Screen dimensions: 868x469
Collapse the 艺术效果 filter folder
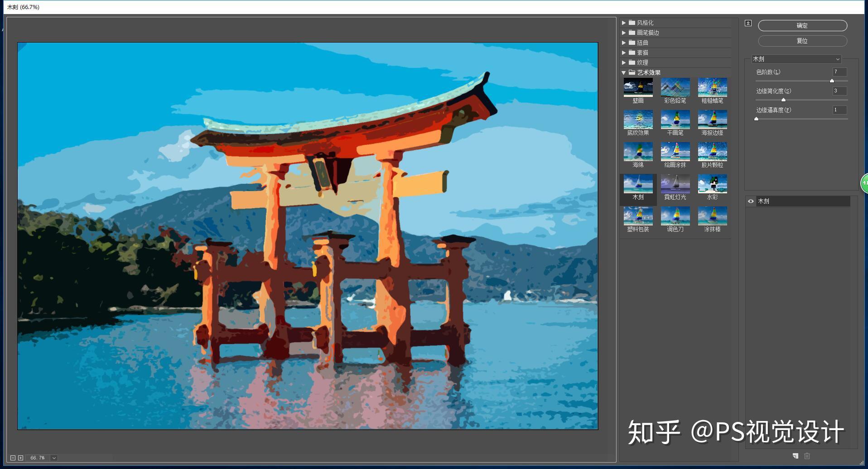point(624,72)
